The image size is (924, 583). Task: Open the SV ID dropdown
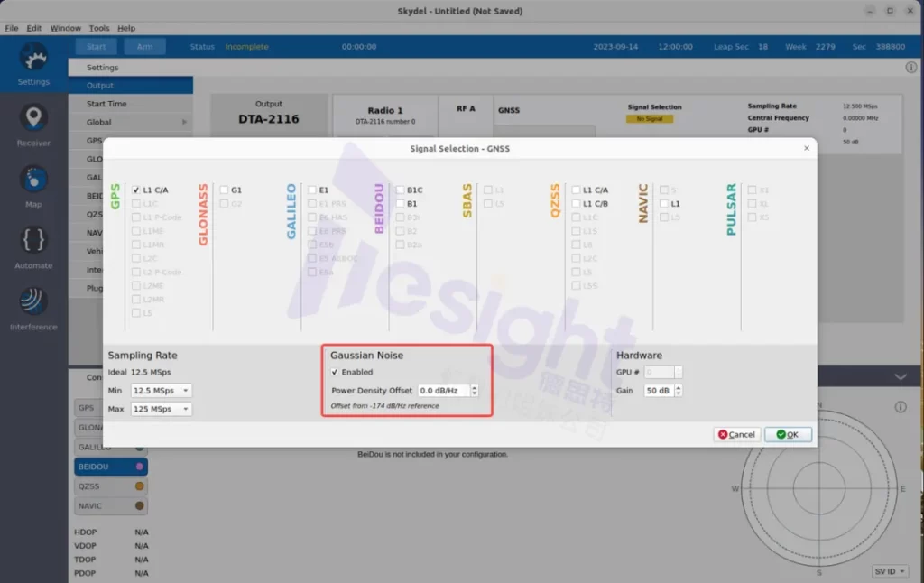click(x=891, y=571)
